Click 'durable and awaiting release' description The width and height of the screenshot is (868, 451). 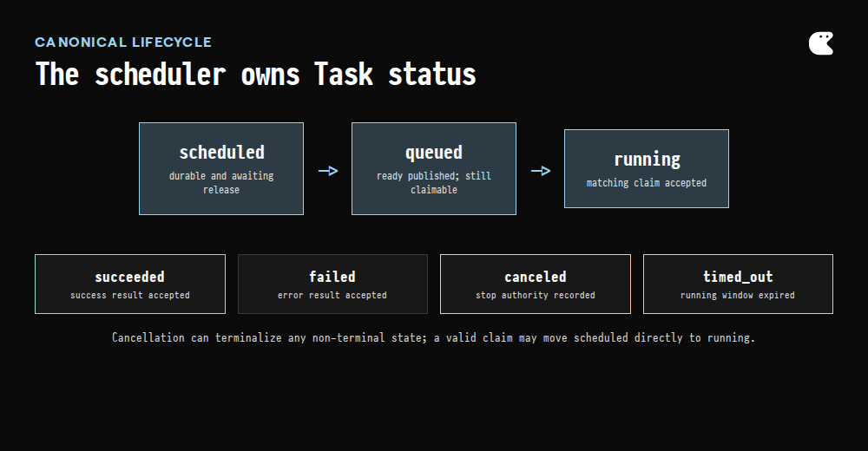coord(221,183)
